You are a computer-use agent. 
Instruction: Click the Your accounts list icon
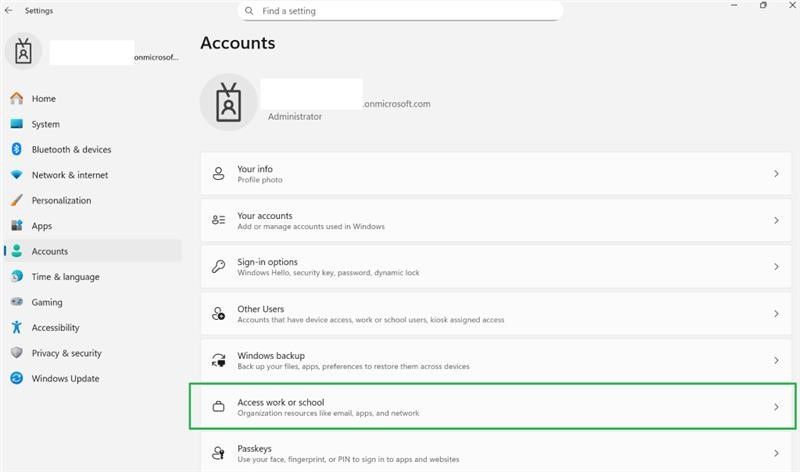click(218, 220)
